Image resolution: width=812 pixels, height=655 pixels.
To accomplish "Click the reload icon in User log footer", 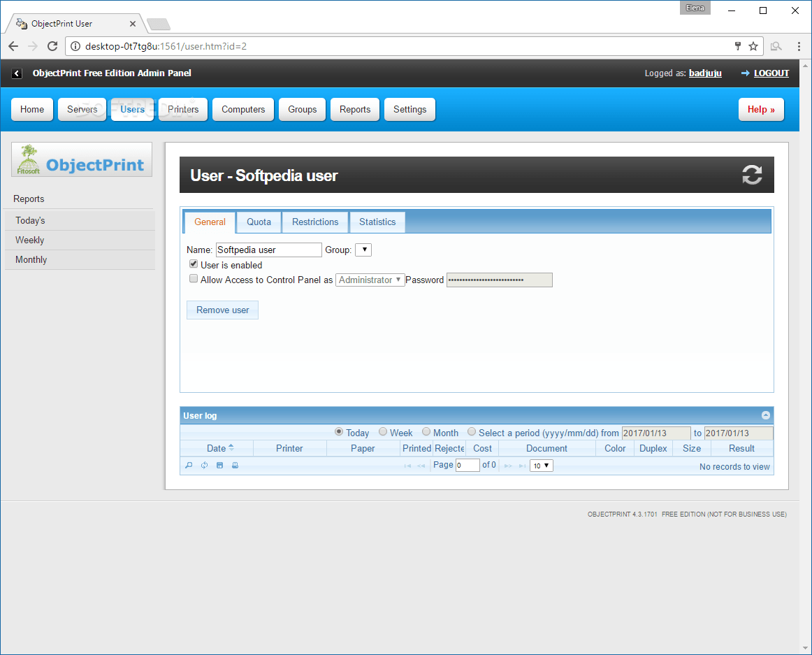I will 204,466.
